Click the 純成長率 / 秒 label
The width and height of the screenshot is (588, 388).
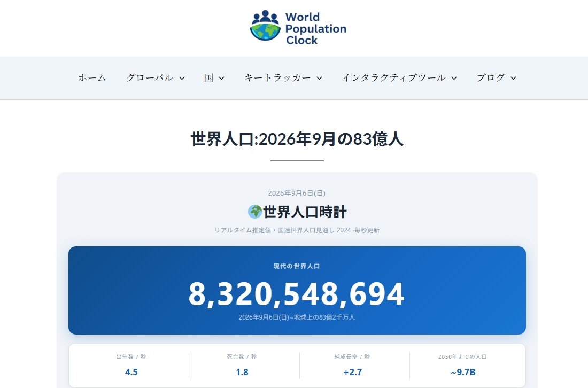pyautogui.click(x=352, y=356)
